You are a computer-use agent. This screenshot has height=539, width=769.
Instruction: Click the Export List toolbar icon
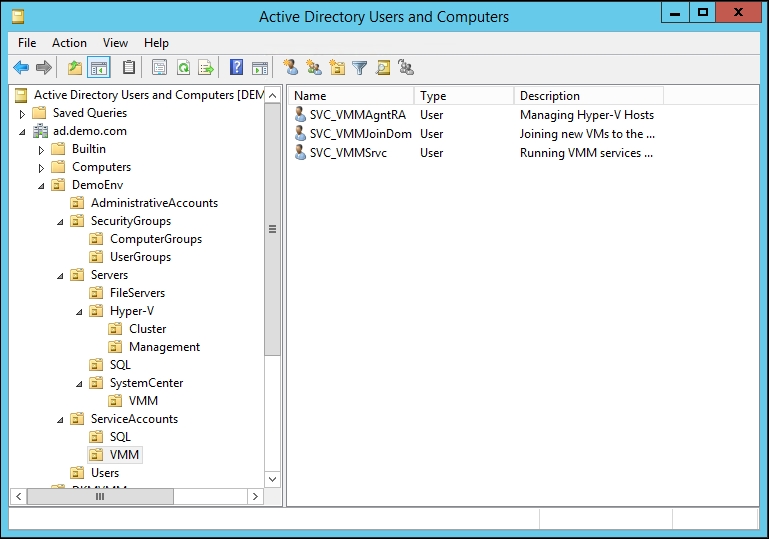(x=205, y=68)
